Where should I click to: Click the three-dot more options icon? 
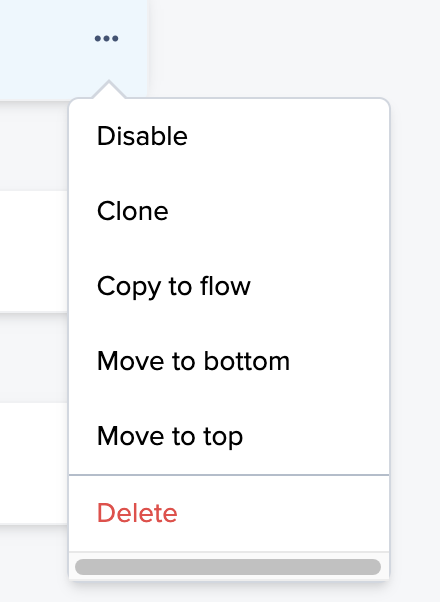pyautogui.click(x=106, y=38)
